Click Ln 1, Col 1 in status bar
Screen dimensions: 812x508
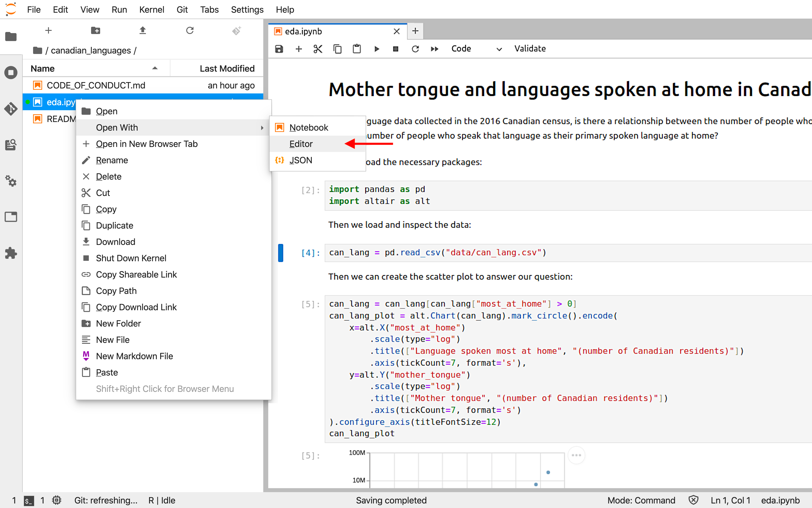click(x=730, y=500)
